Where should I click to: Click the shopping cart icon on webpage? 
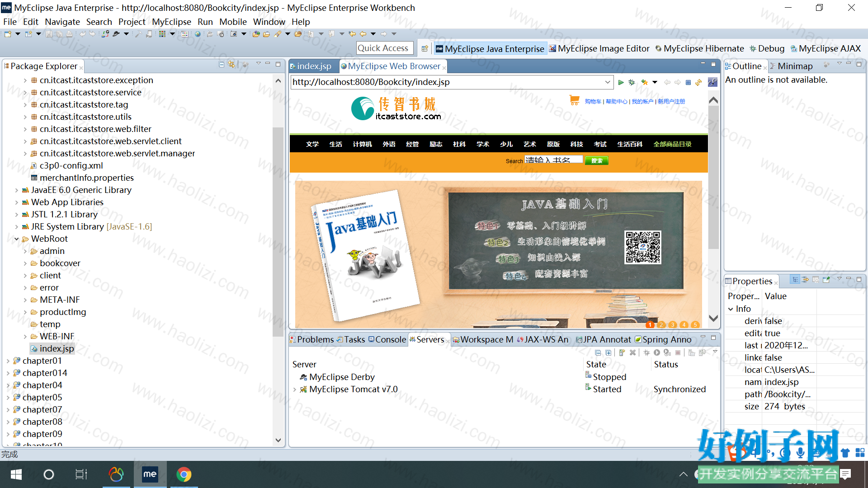574,100
